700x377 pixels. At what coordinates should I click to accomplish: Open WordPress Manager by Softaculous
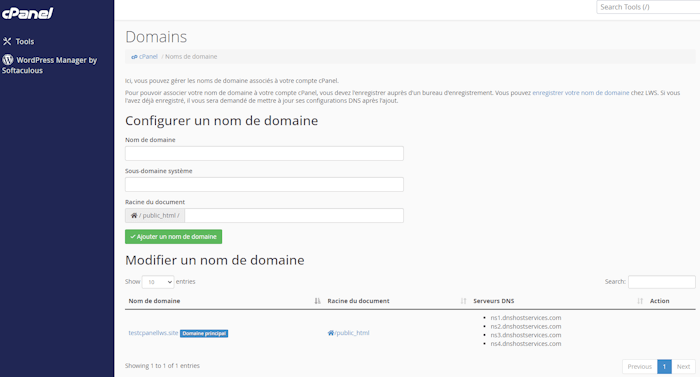coord(49,65)
